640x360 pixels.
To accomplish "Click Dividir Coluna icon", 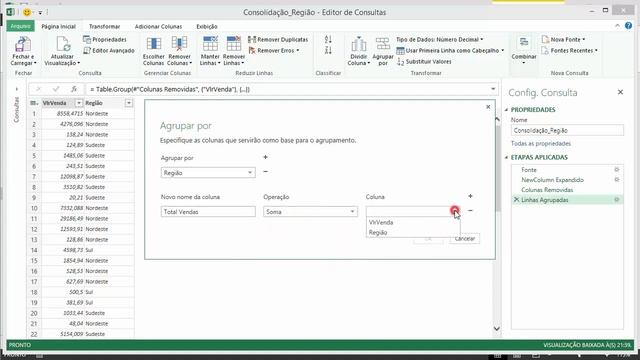I will click(359, 44).
